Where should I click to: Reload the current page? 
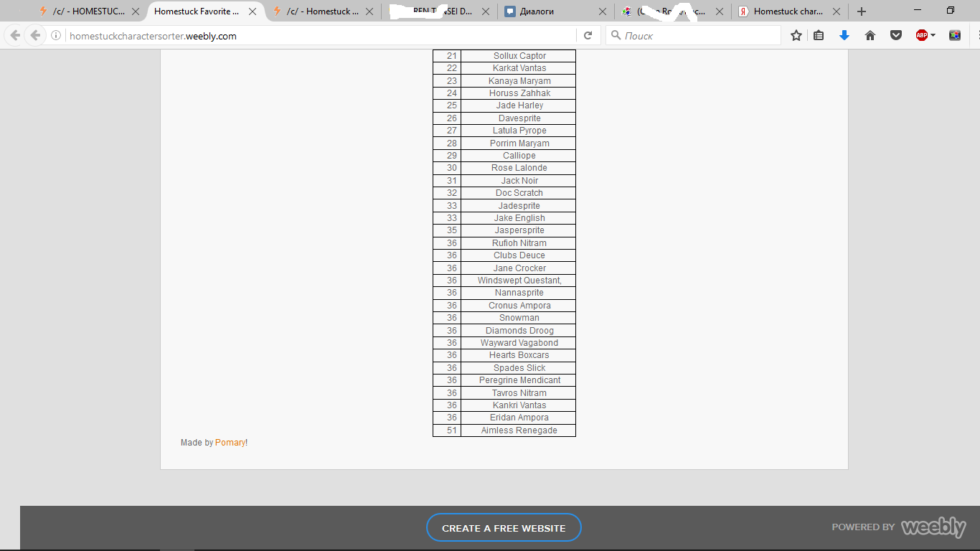pyautogui.click(x=588, y=36)
